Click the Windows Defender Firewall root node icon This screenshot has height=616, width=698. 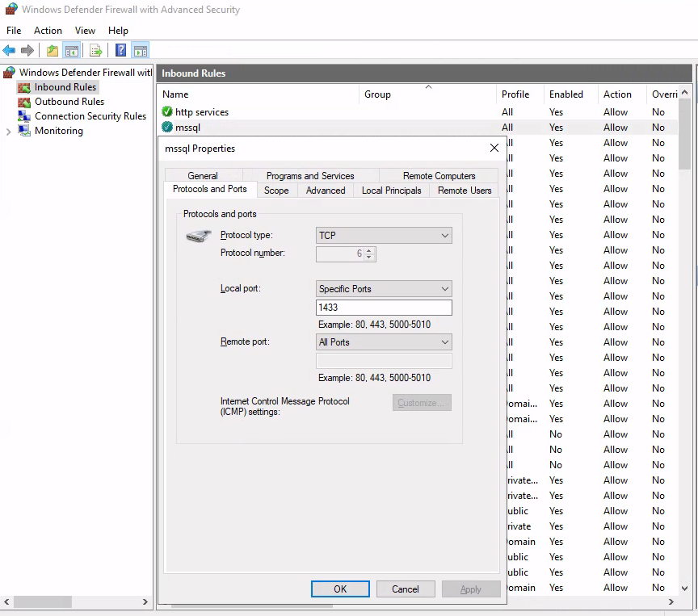[x=10, y=72]
